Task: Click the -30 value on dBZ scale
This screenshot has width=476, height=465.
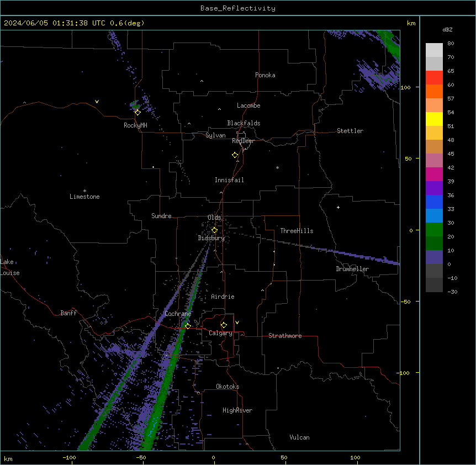Action: pos(452,292)
